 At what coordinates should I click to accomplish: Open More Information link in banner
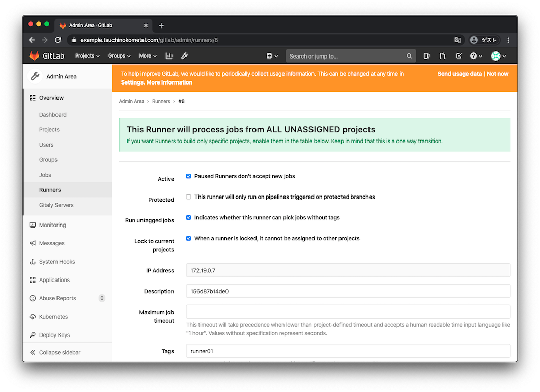pos(169,82)
